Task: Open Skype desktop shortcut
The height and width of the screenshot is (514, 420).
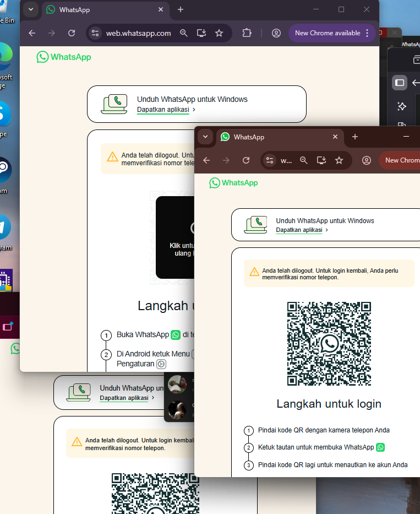Action: click(4, 113)
